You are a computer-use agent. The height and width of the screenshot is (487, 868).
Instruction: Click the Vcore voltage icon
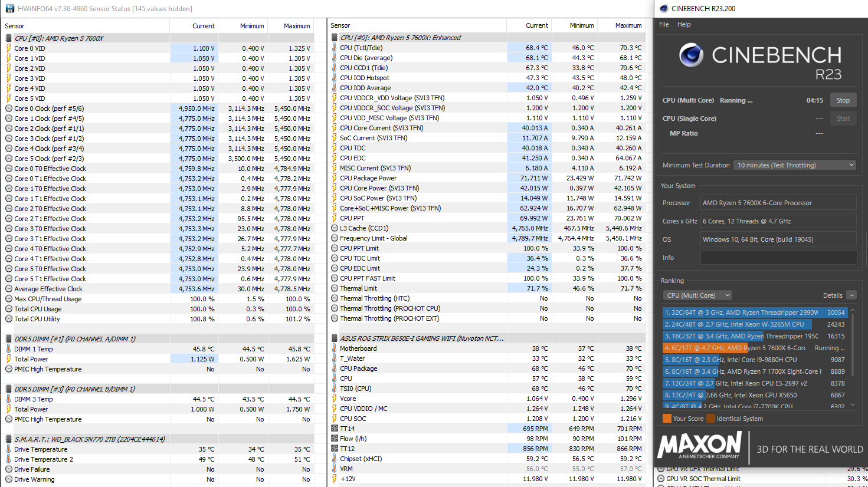click(335, 399)
